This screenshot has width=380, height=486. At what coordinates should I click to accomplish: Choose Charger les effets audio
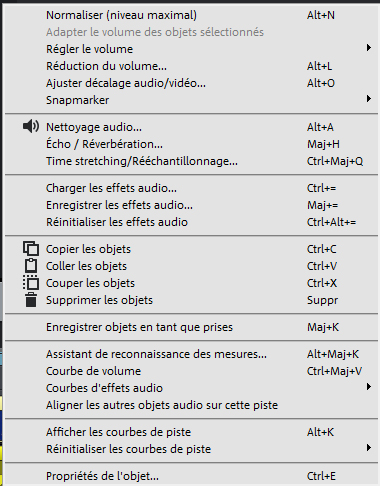192,188
